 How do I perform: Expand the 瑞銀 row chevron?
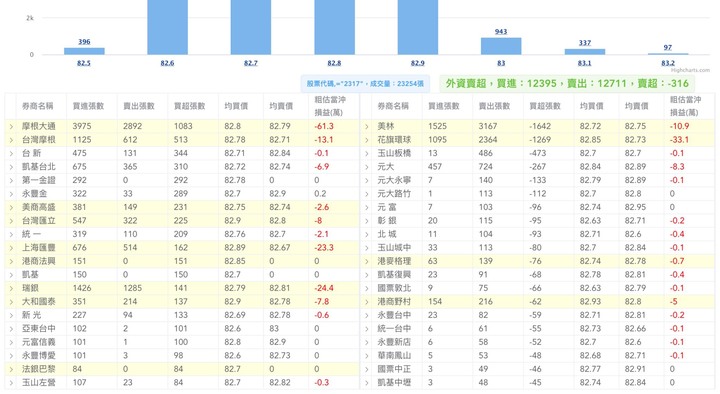click(11, 288)
